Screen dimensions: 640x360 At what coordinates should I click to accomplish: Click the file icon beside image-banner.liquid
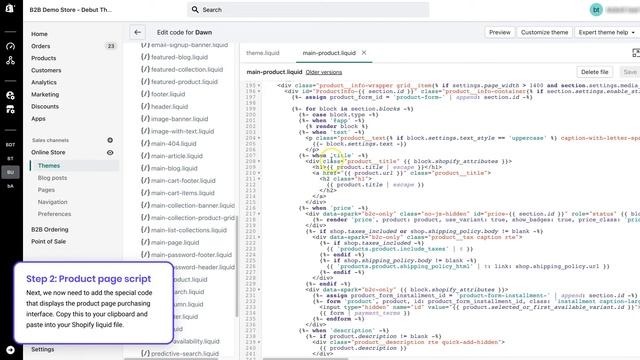(145, 118)
